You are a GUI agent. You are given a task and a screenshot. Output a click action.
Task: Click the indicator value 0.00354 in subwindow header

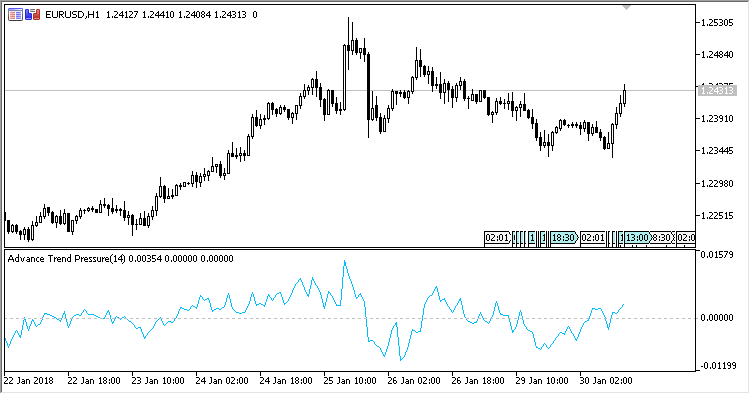click(x=145, y=259)
